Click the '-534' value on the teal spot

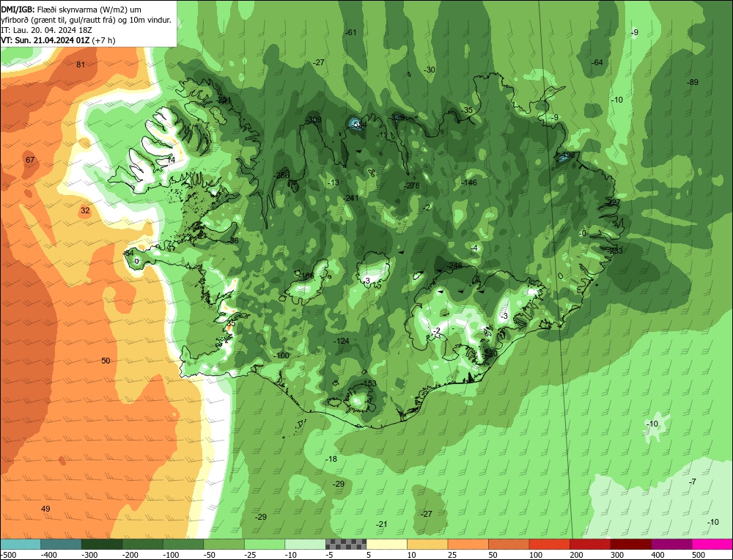point(358,125)
